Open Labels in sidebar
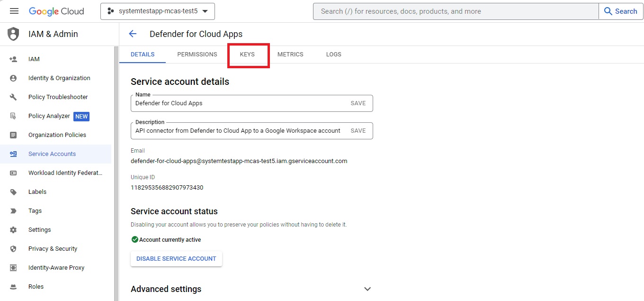The height and width of the screenshot is (301, 644). pyautogui.click(x=37, y=192)
